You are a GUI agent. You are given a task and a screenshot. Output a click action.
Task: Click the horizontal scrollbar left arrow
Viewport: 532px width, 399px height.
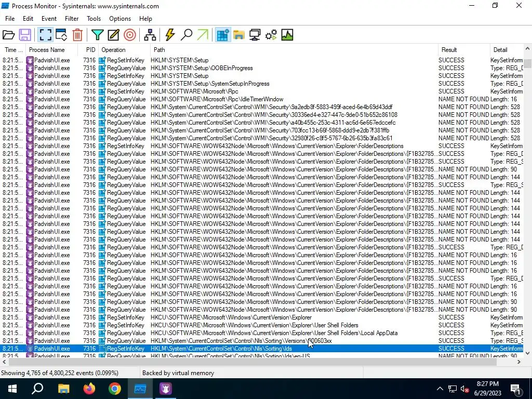4,362
